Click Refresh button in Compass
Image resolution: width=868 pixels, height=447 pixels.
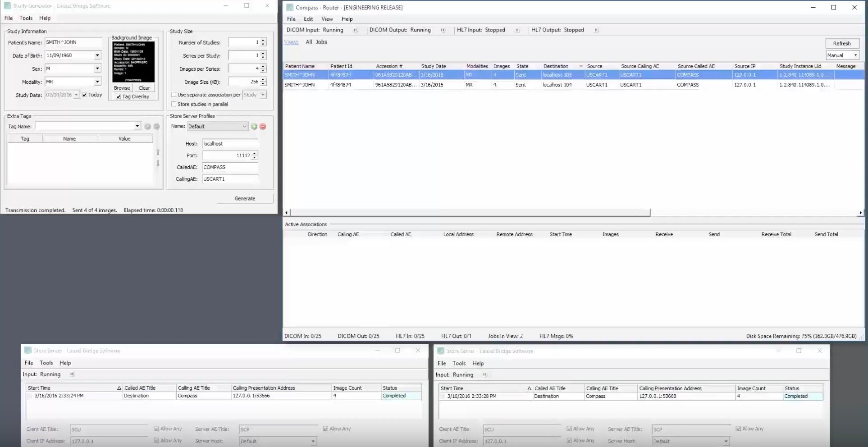(842, 43)
